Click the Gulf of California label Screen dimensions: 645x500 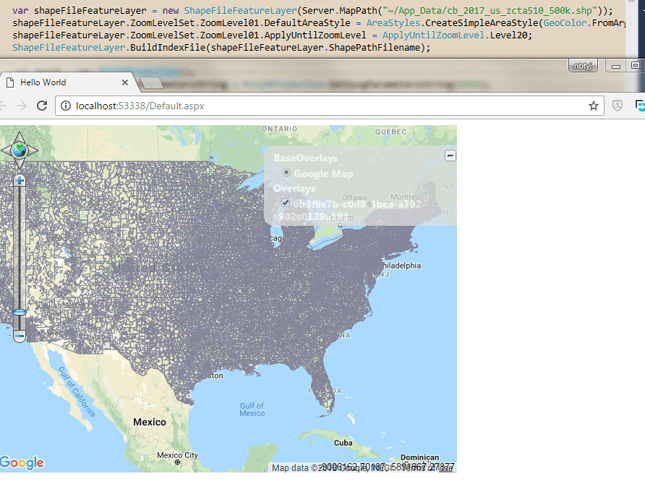tap(77, 392)
